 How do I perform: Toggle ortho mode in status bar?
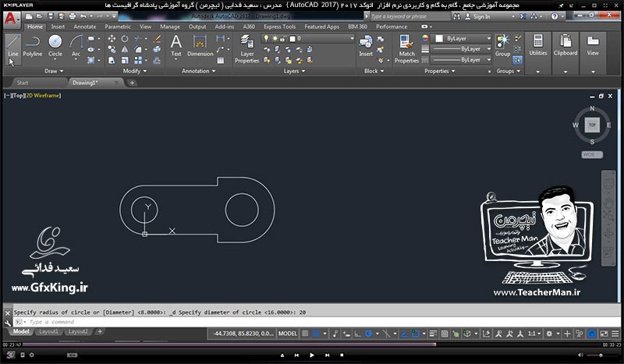click(x=357, y=334)
